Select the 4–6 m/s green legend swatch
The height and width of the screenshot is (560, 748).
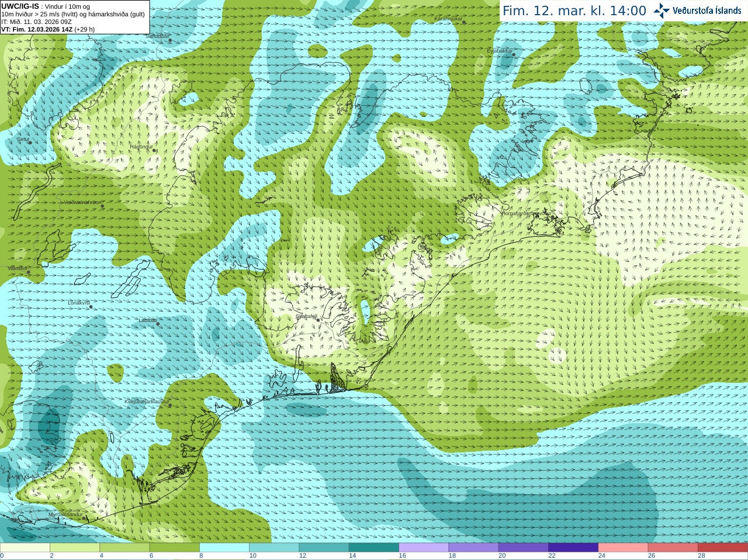click(x=124, y=548)
